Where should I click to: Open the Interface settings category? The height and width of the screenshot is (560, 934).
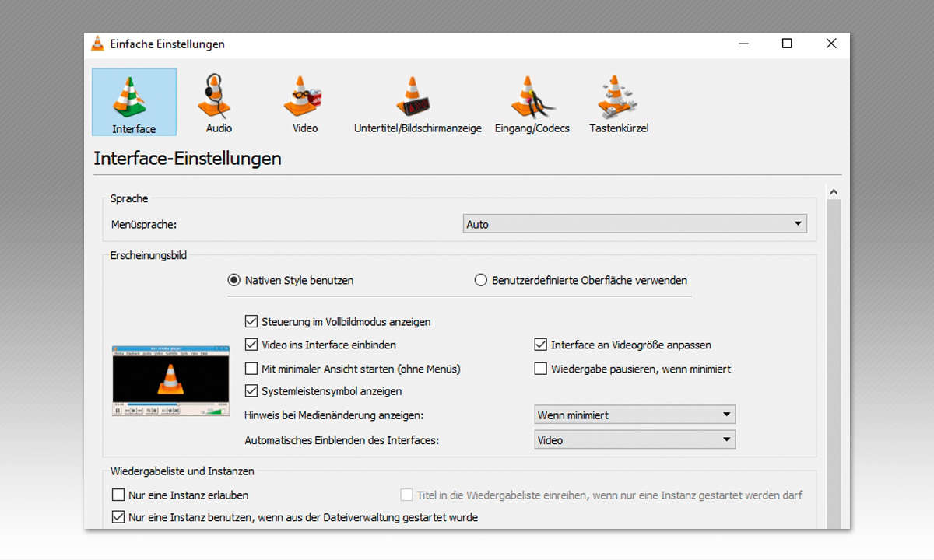(x=134, y=102)
